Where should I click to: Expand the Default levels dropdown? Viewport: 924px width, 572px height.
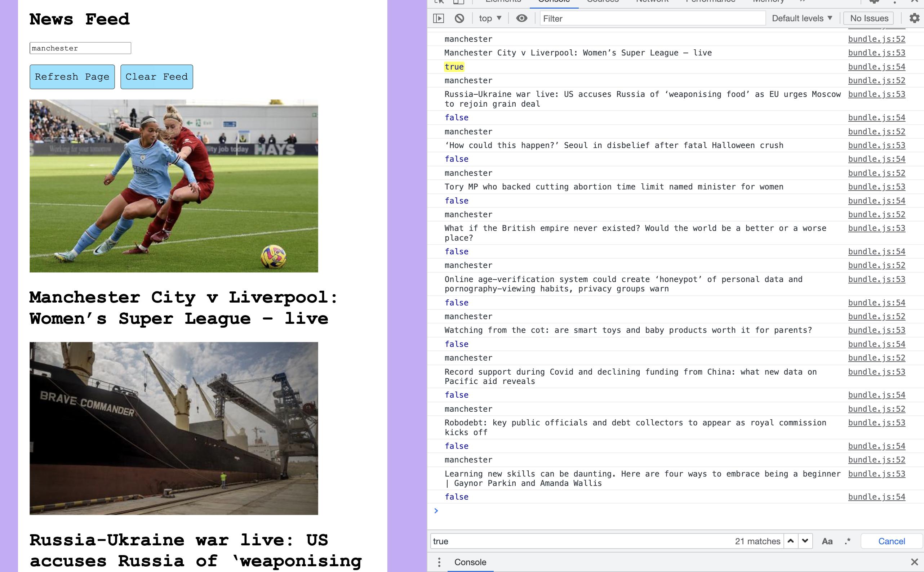pos(802,18)
